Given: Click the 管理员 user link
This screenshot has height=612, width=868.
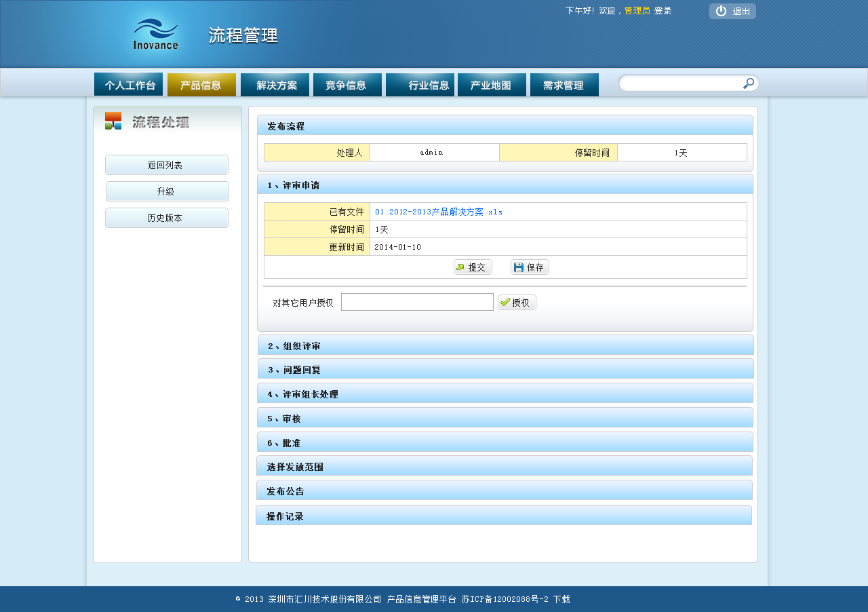Looking at the screenshot, I should pos(637,11).
